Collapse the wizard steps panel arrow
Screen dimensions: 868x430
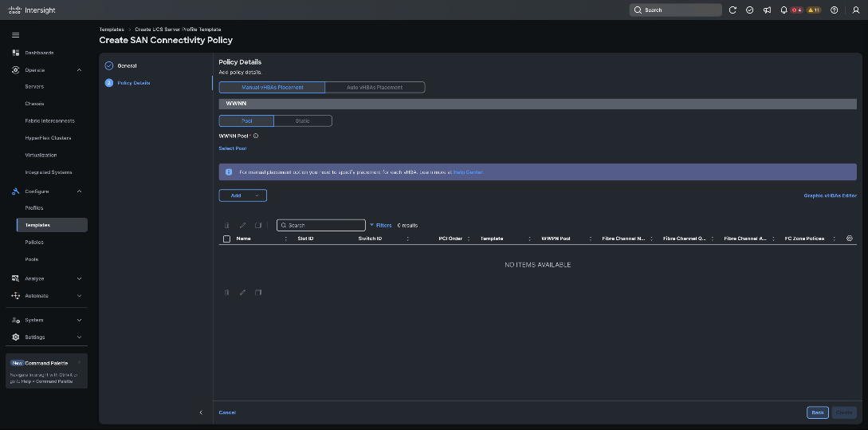[x=201, y=412]
